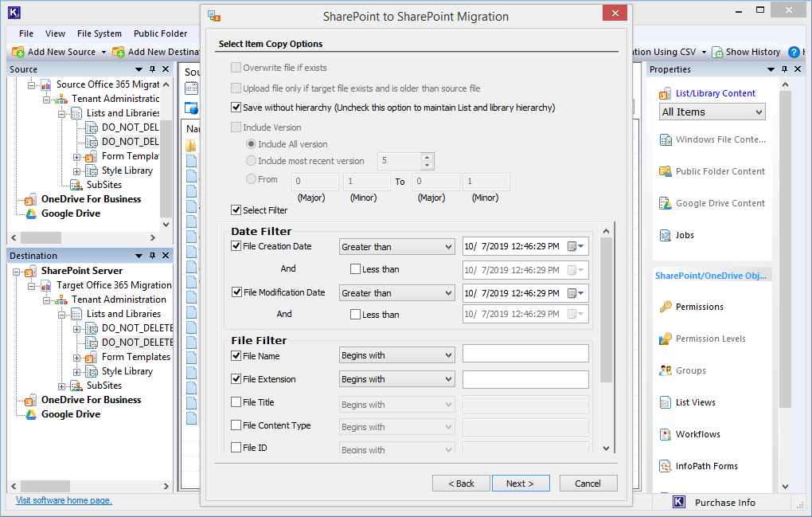Viewport: 812px width, 517px height.
Task: Click the Jobs icon in Properties
Action: point(665,235)
